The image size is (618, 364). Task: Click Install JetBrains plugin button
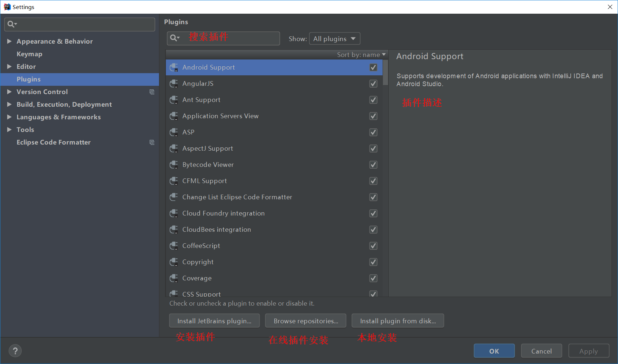point(214,321)
